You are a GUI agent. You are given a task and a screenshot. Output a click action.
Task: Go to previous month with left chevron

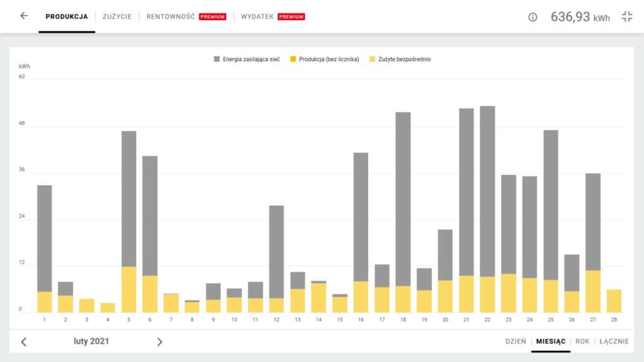pos(24,342)
